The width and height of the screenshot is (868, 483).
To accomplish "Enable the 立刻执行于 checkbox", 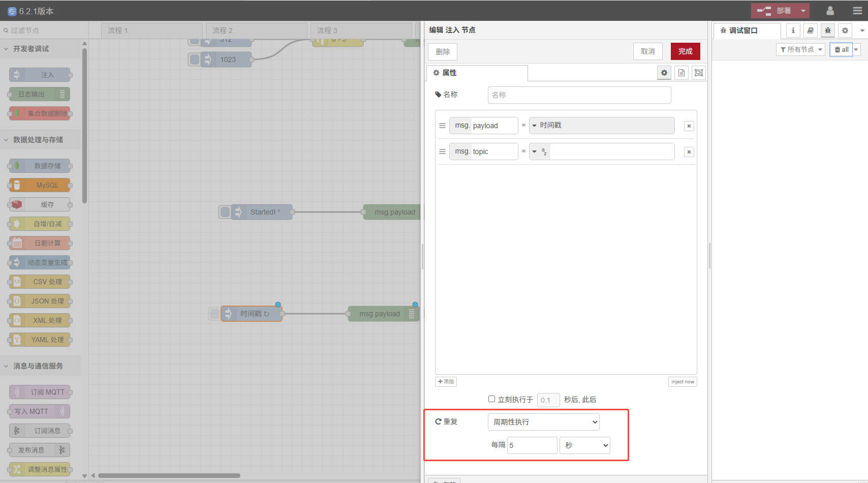I will pyautogui.click(x=491, y=399).
